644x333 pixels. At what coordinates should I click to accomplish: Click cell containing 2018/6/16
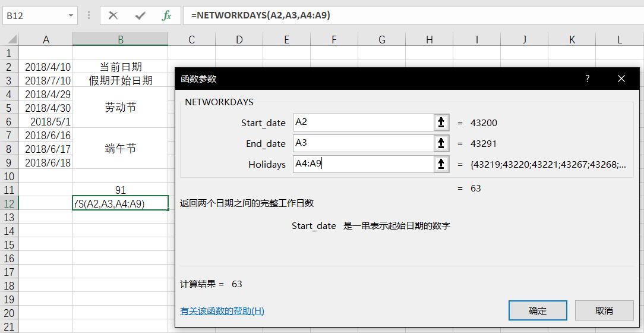click(46, 135)
